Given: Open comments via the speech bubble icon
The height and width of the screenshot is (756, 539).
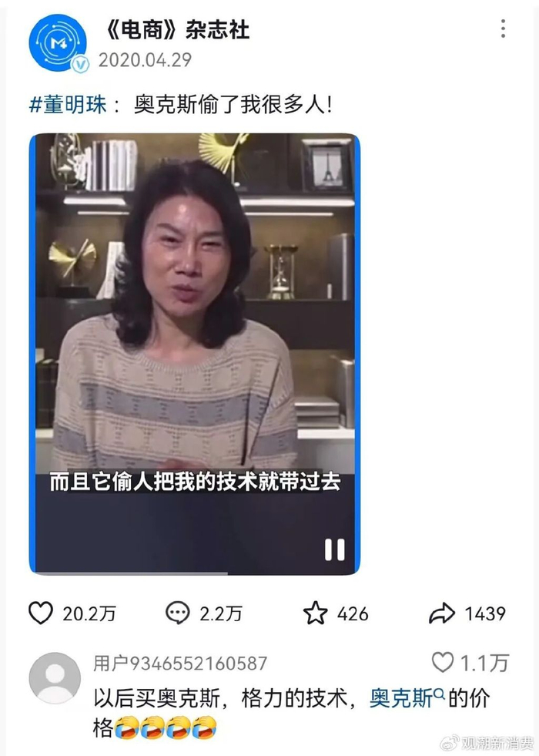Looking at the screenshot, I should pyautogui.click(x=178, y=613).
